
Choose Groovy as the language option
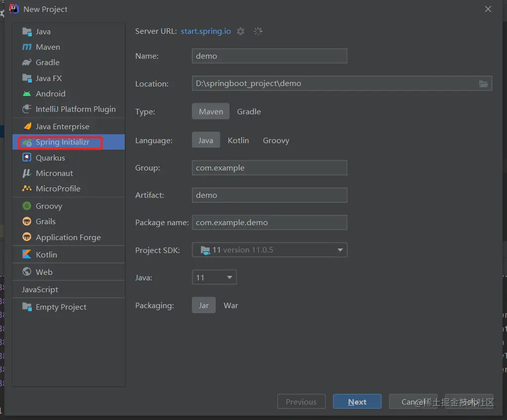(276, 140)
